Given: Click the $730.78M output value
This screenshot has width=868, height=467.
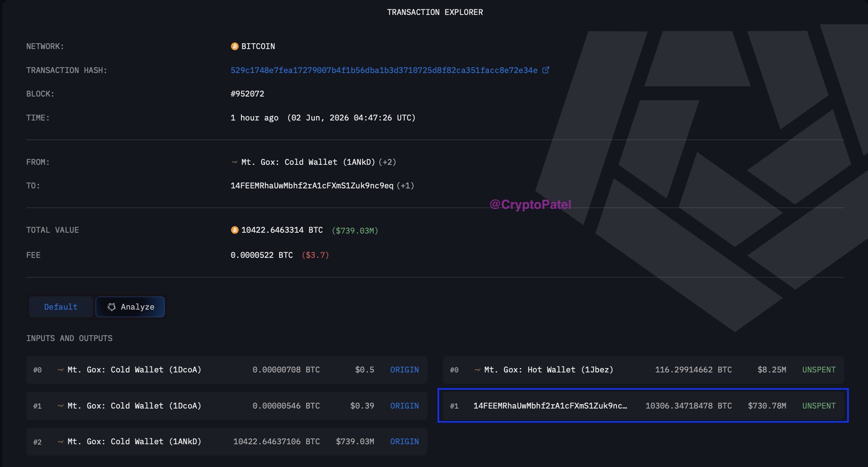Looking at the screenshot, I should click(767, 406).
